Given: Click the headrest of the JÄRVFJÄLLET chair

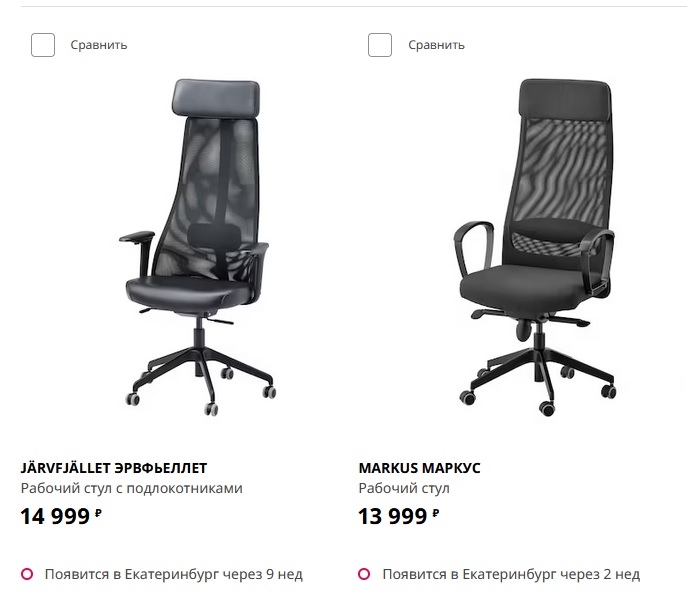Looking at the screenshot, I should tap(215, 98).
